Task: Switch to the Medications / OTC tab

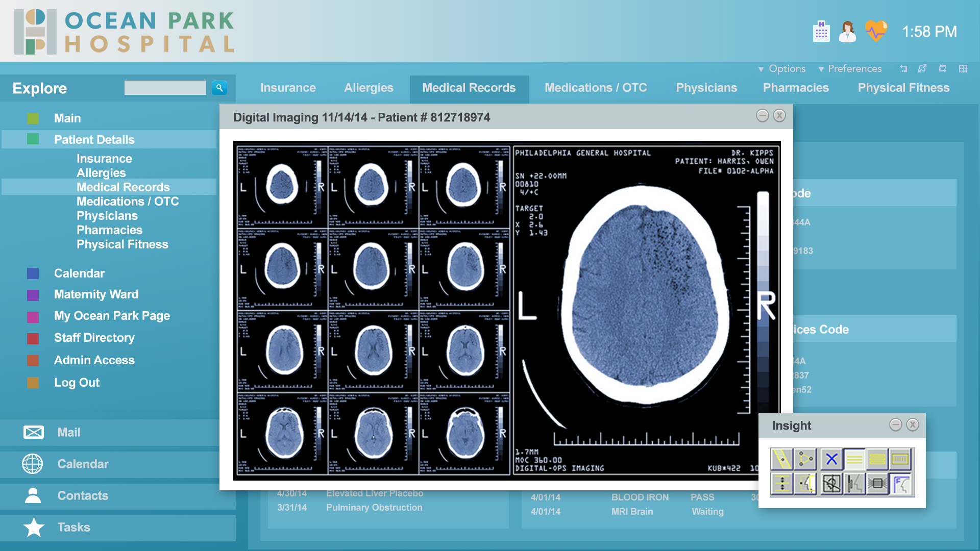Action: (x=595, y=88)
